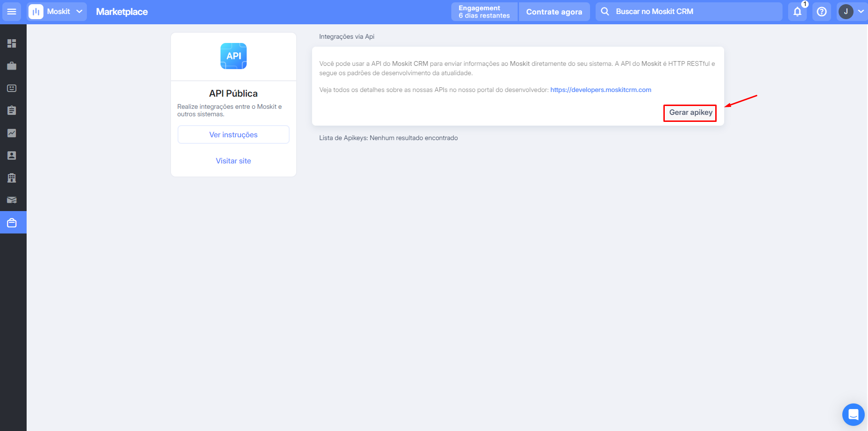This screenshot has height=431, width=868.
Task: Focus the Buscar no Moskit CRM search field
Action: [689, 12]
